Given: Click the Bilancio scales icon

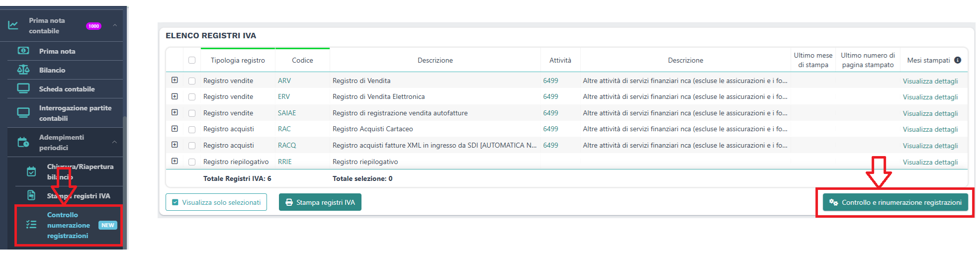Looking at the screenshot, I should (x=23, y=70).
